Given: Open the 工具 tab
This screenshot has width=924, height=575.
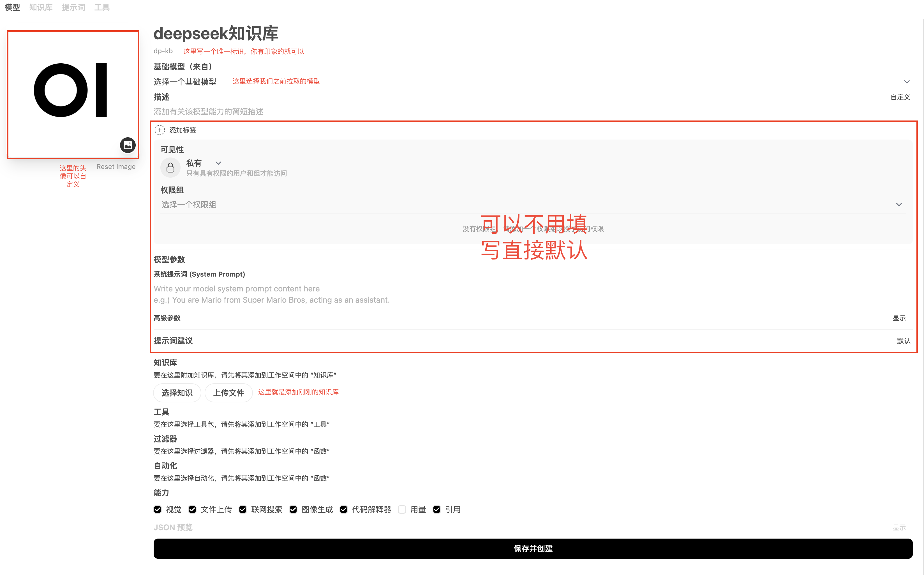Looking at the screenshot, I should click(x=101, y=7).
